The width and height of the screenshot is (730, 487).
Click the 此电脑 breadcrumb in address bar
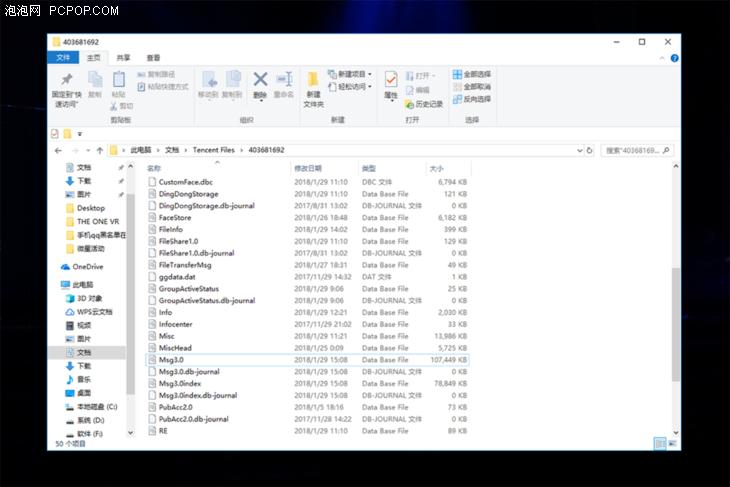[141, 150]
